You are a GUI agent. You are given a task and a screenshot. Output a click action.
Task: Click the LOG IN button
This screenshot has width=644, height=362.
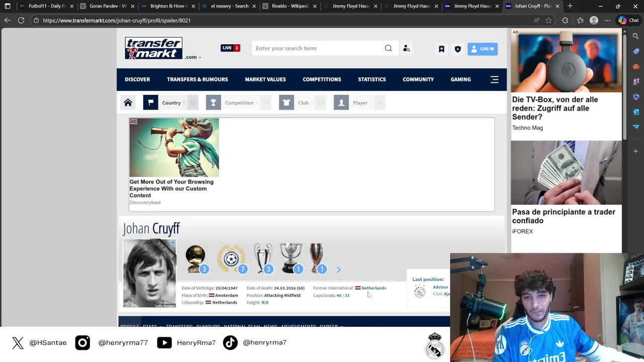click(482, 49)
